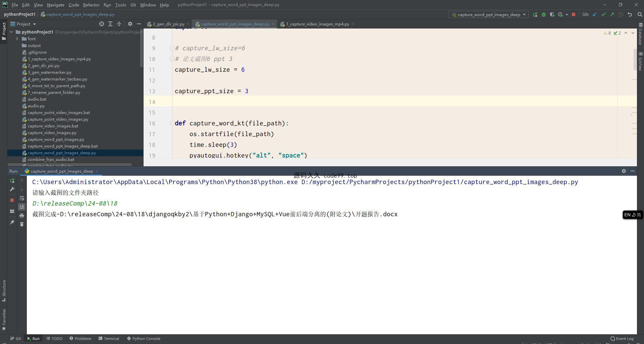The image size is (644, 344).
Task: Click the editor vertical scrollbar thumb
Action: (x=635, y=59)
